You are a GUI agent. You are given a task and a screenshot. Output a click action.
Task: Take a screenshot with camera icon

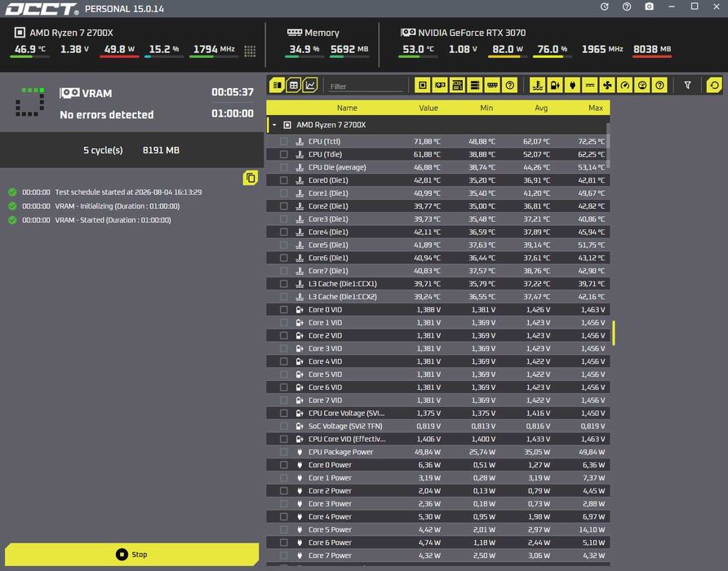pos(649,7)
